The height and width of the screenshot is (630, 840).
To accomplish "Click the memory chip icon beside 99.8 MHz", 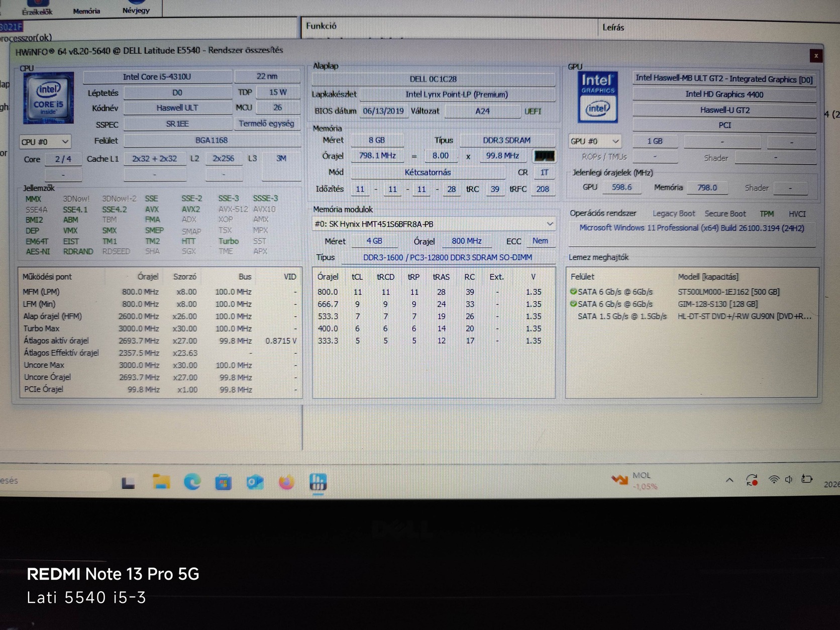I will pyautogui.click(x=544, y=156).
